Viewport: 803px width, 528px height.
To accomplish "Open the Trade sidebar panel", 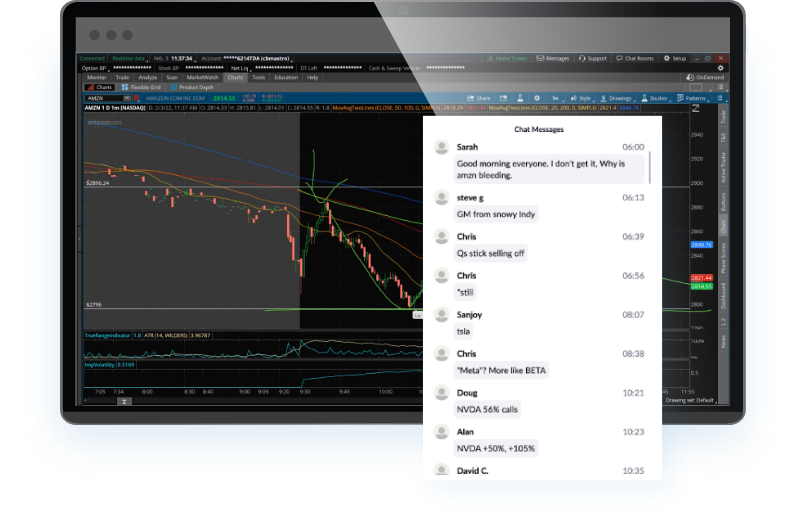I will click(723, 116).
